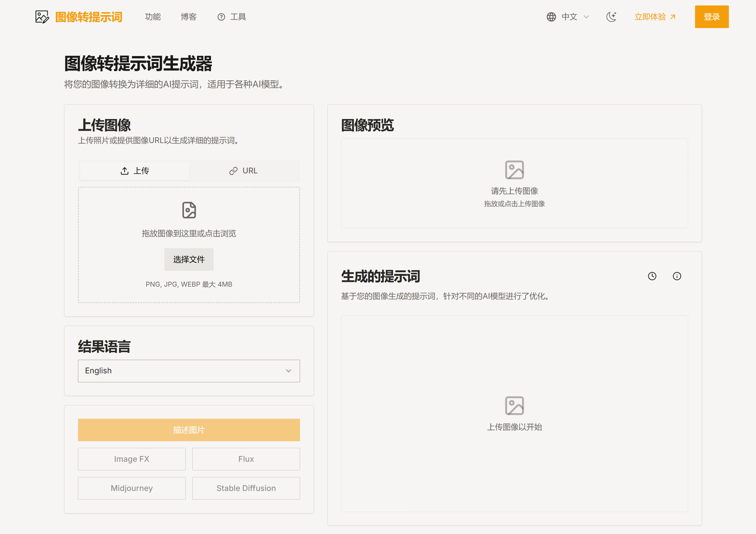Click the info icon beside 生成的提示词
This screenshot has width=756, height=534.
click(677, 276)
